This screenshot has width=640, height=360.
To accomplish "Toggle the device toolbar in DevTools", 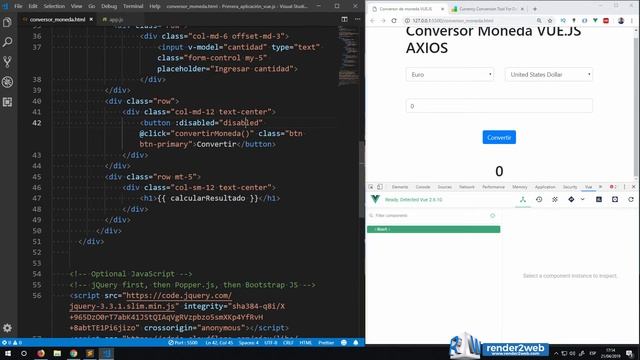I will coord(380,187).
